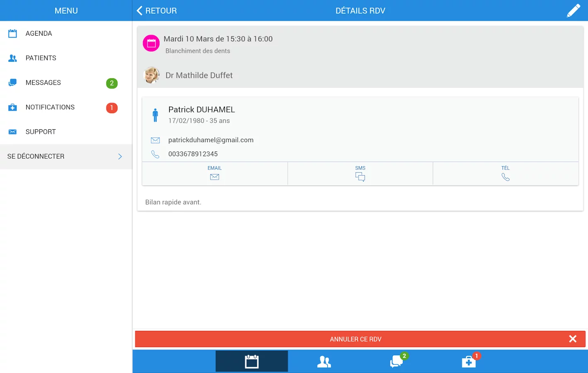This screenshot has height=373, width=588.
Task: Click the pencil icon to edit the appointment
Action: (x=573, y=10)
